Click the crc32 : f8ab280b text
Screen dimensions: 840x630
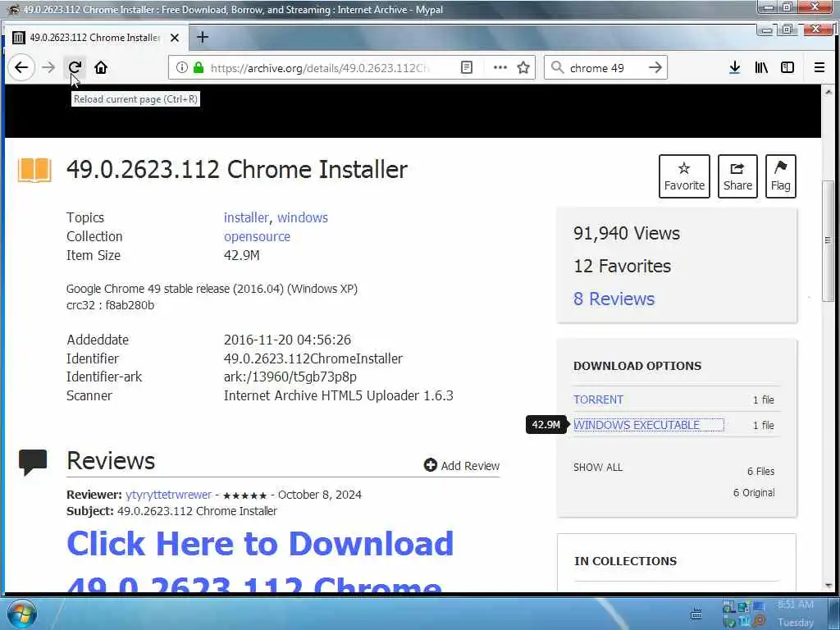coord(111,305)
